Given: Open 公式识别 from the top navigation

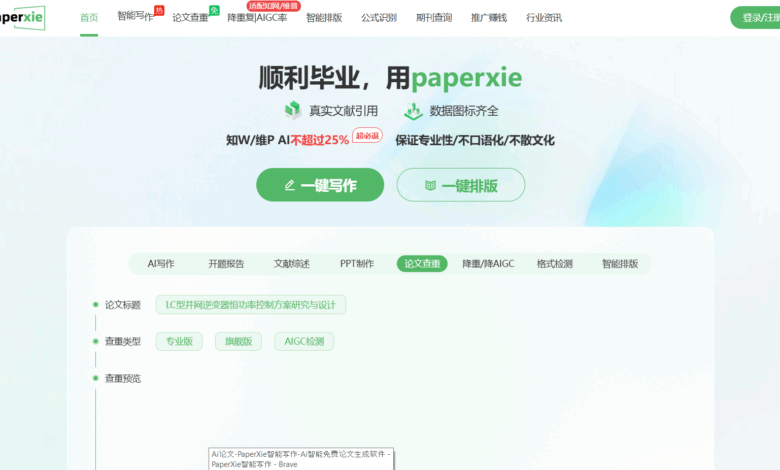Looking at the screenshot, I should (x=379, y=18).
